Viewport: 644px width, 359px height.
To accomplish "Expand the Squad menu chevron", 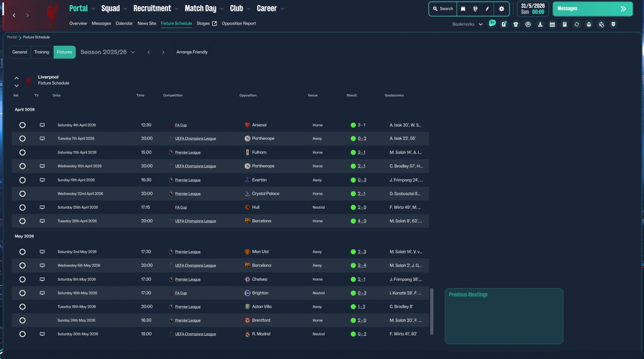I will [x=124, y=9].
